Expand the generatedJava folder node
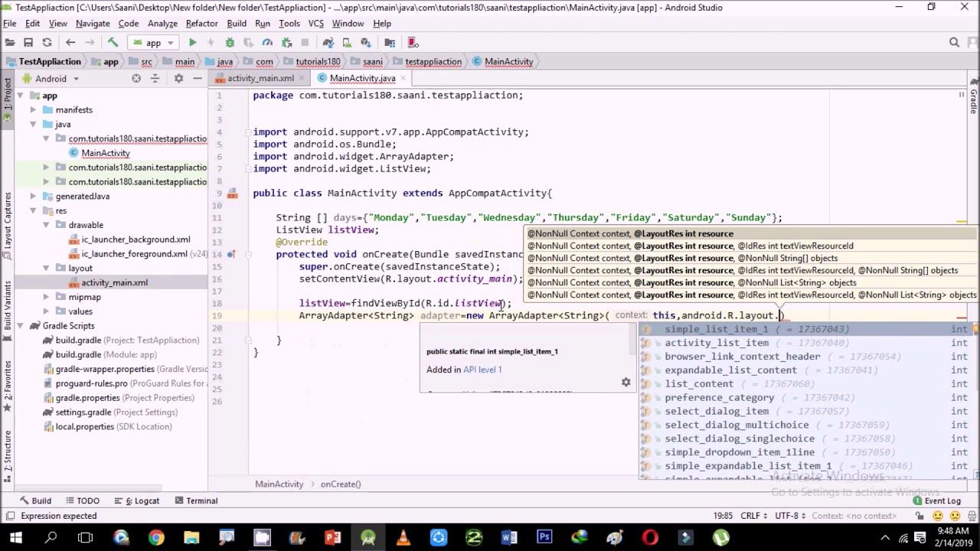The height and width of the screenshot is (551, 980). [x=33, y=197]
